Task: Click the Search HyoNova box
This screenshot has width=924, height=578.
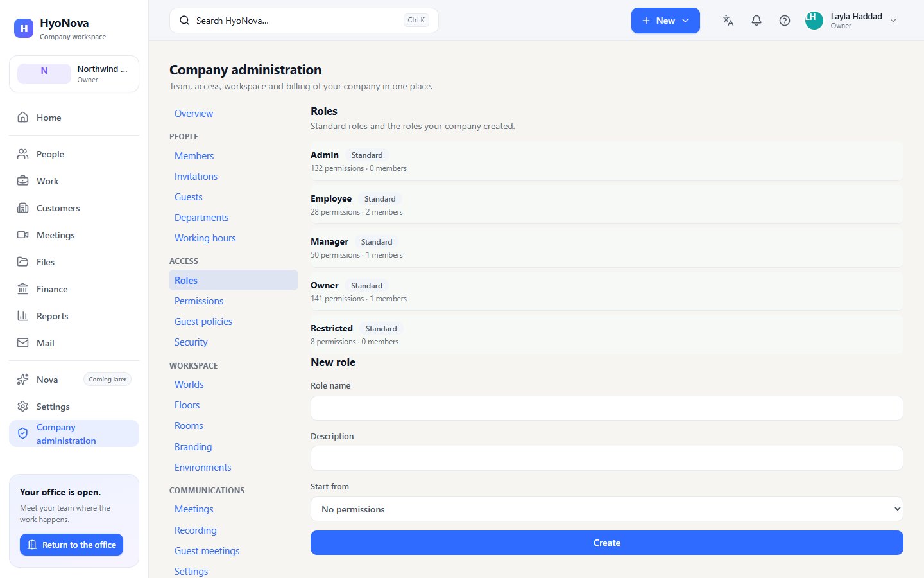Action: [304, 21]
